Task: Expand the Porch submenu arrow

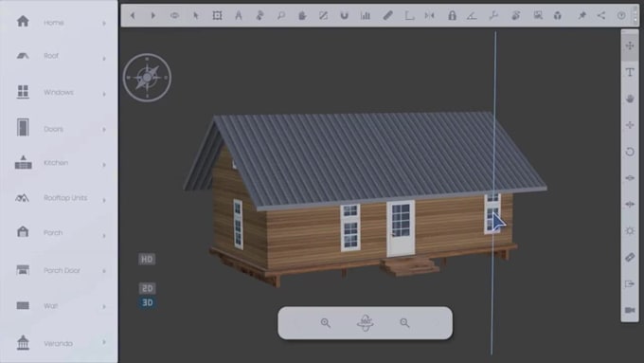Action: 104,236
